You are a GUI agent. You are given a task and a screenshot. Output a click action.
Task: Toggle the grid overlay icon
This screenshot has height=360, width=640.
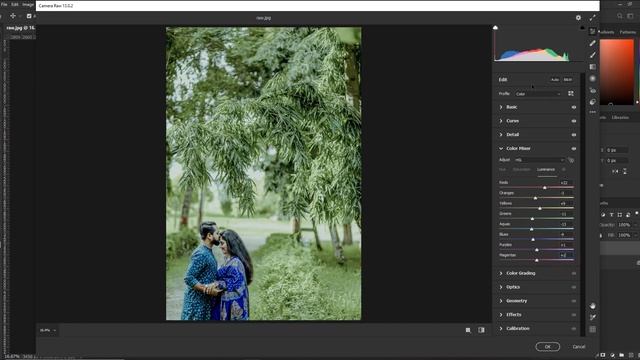point(593,329)
